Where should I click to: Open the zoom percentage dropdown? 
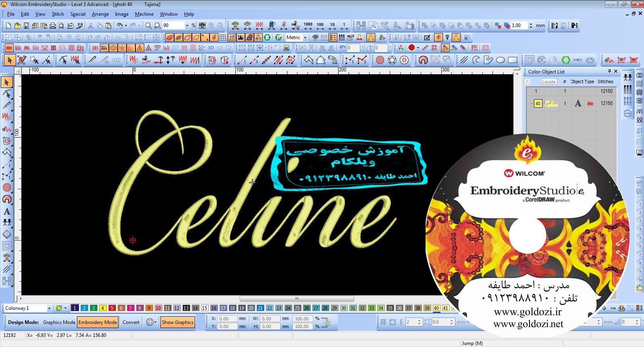pos(187,25)
